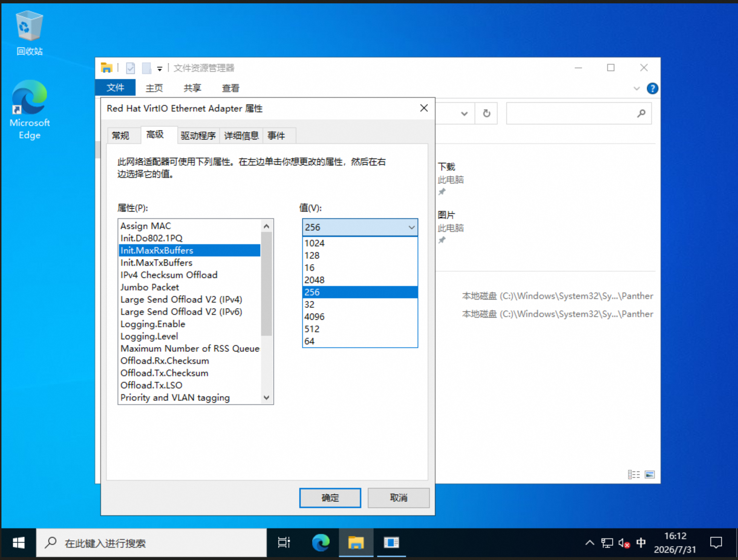Open the quick access toolbar customize dropdown

160,68
